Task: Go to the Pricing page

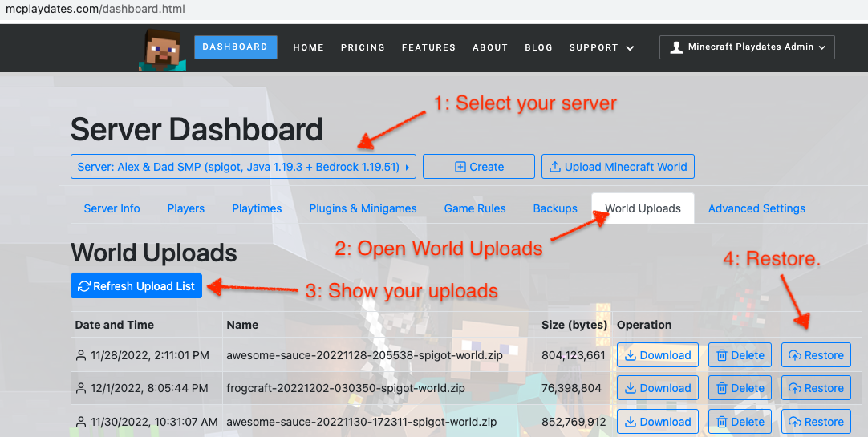Action: coord(363,47)
